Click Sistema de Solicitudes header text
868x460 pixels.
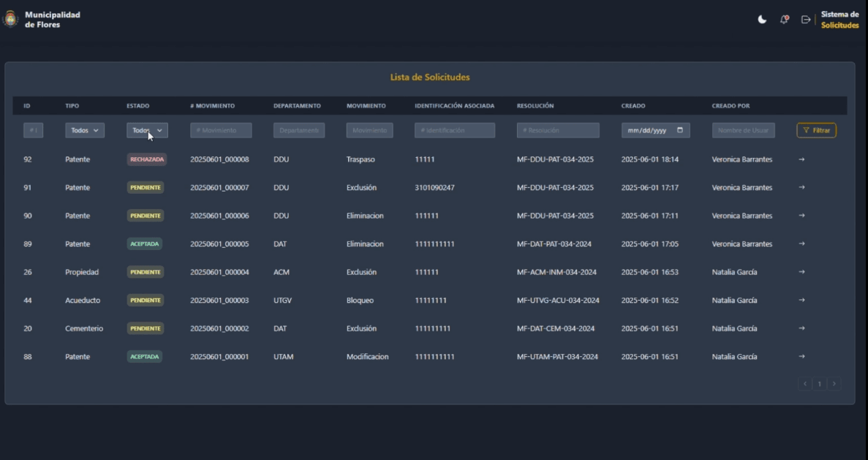click(x=839, y=20)
